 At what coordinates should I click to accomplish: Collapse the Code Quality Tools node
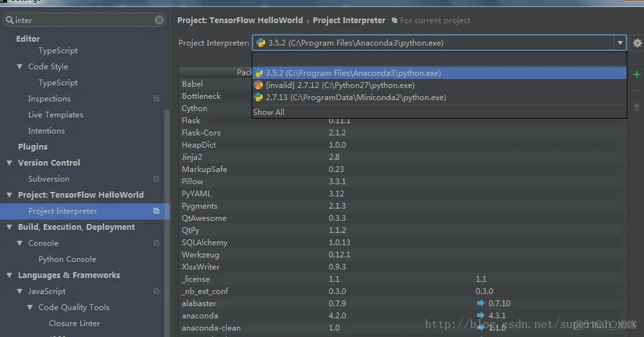click(x=30, y=307)
